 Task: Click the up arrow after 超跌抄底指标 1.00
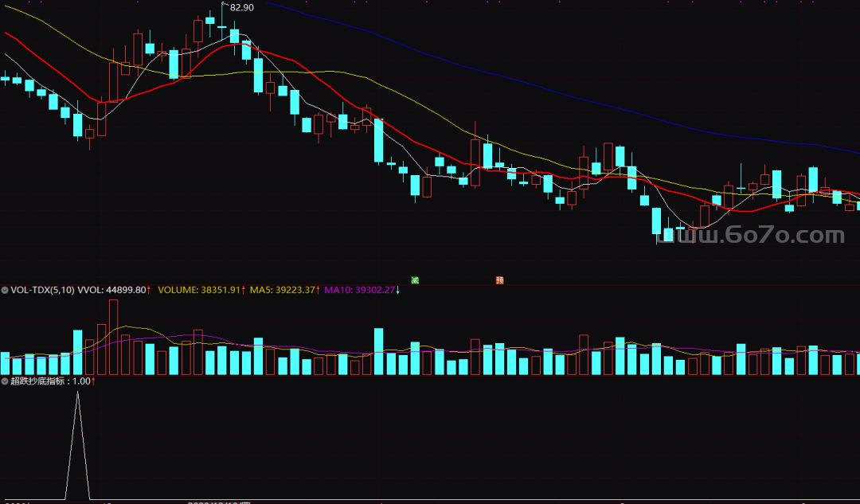point(93,381)
